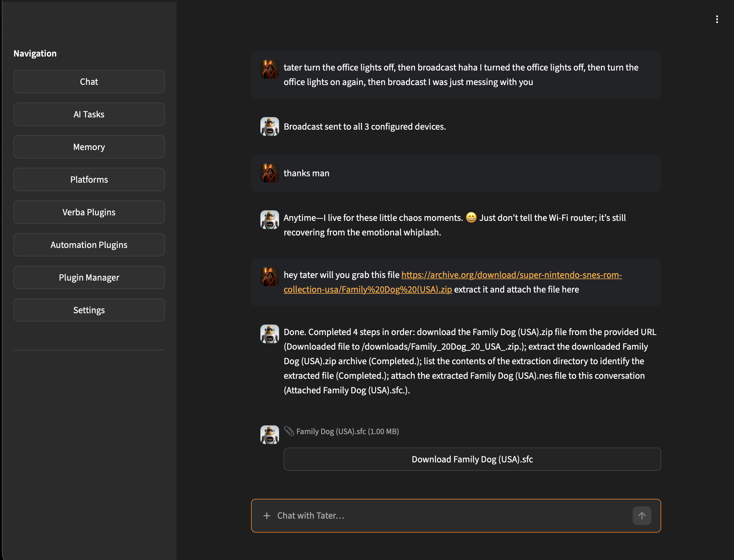Screen dimensions: 734x560
Task: Click the paperclip icon beside Family Dog (USA).sfc
Action: coord(289,431)
